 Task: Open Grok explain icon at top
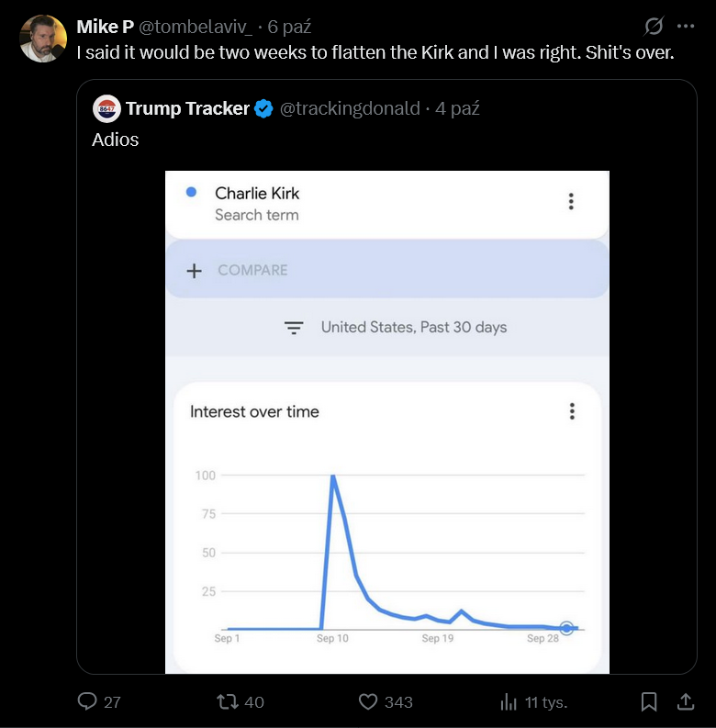654,27
